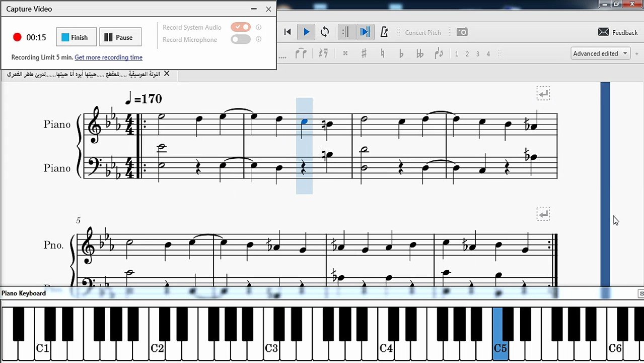
Task: Select the bass clef on first system
Action: 94,166
